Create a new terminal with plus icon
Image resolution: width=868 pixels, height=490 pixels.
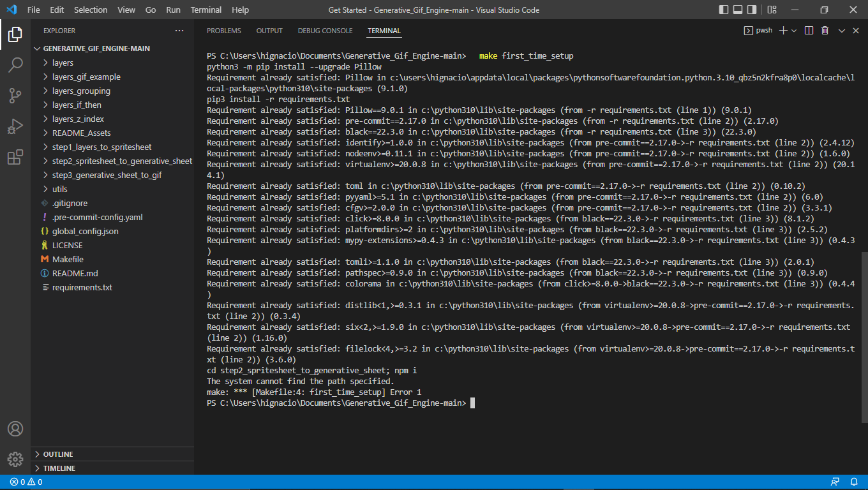(784, 31)
